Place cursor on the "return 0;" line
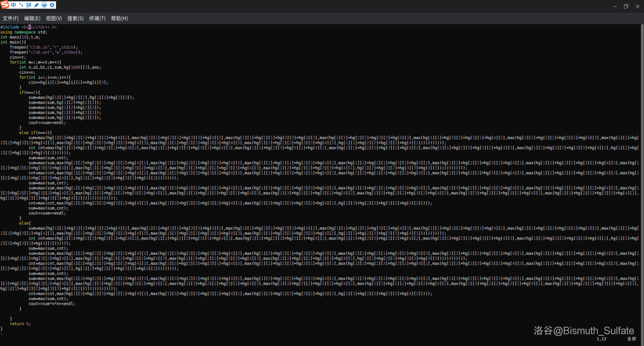The width and height of the screenshot is (644, 346). click(x=20, y=324)
